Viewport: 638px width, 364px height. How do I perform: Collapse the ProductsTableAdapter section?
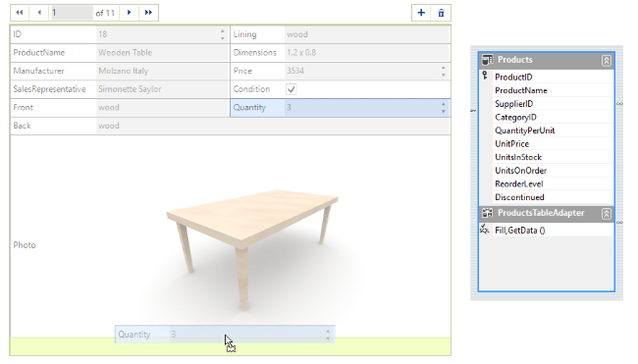[606, 214]
